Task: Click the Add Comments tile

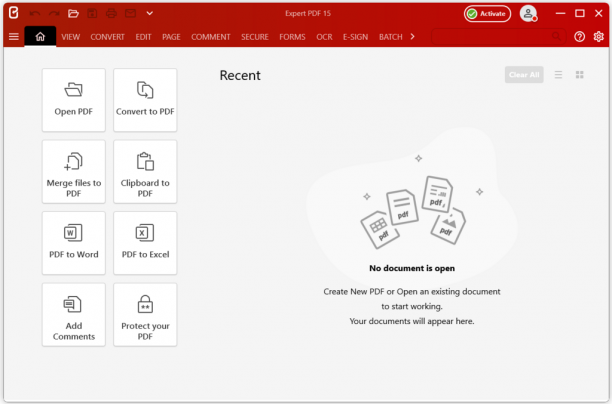Action: (x=74, y=315)
